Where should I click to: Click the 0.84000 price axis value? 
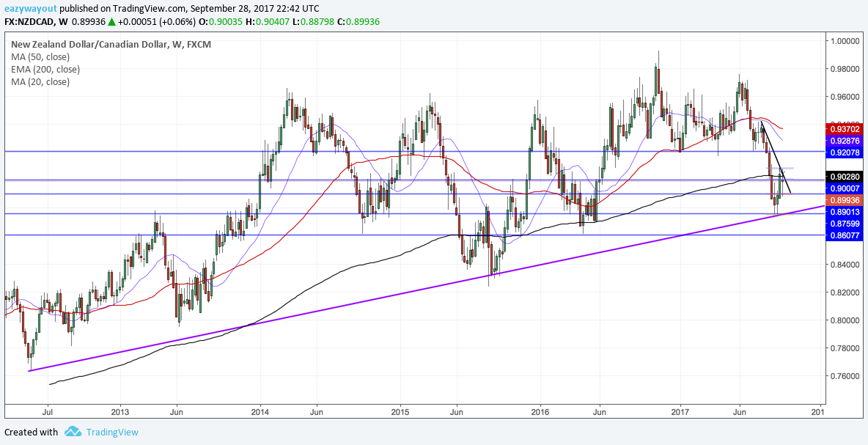point(845,265)
